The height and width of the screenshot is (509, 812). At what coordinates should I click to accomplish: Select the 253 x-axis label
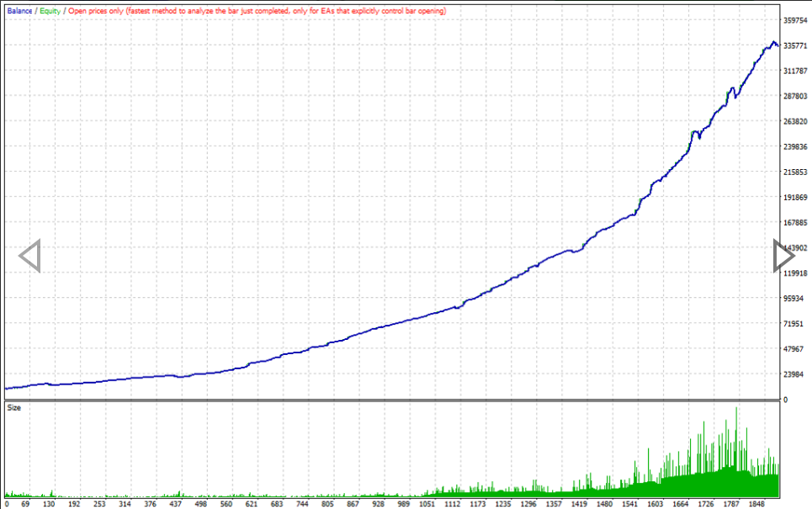pos(99,504)
